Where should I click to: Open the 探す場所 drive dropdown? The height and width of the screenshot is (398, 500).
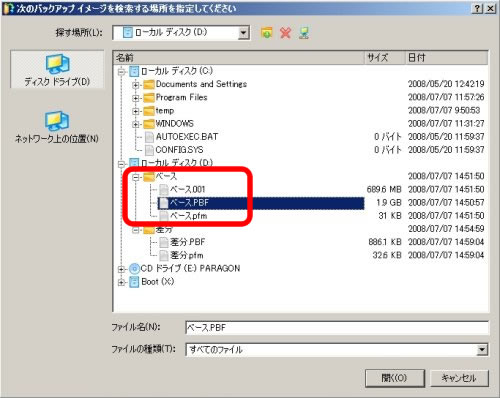[x=244, y=33]
